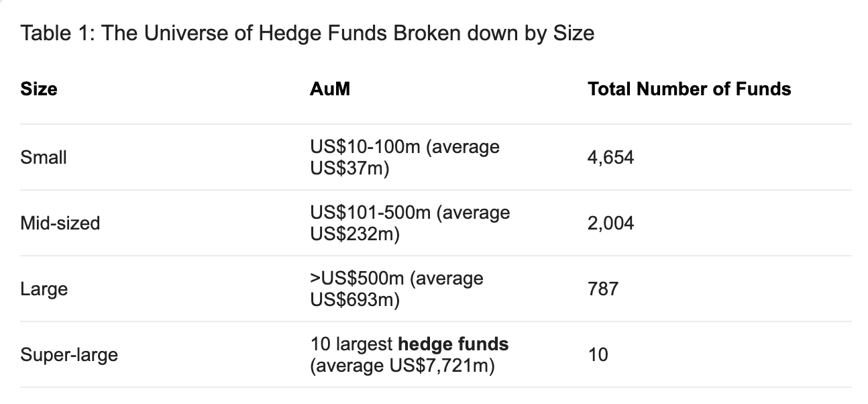This screenshot has width=868, height=404.
Task: Click the Total Number of Funds header
Action: (689, 89)
